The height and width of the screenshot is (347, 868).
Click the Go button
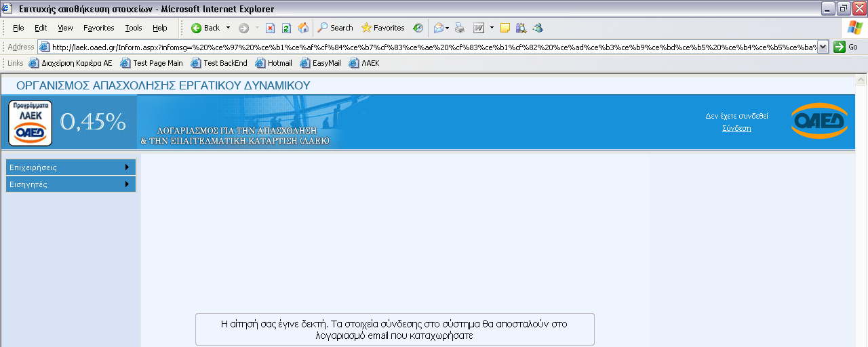point(847,47)
